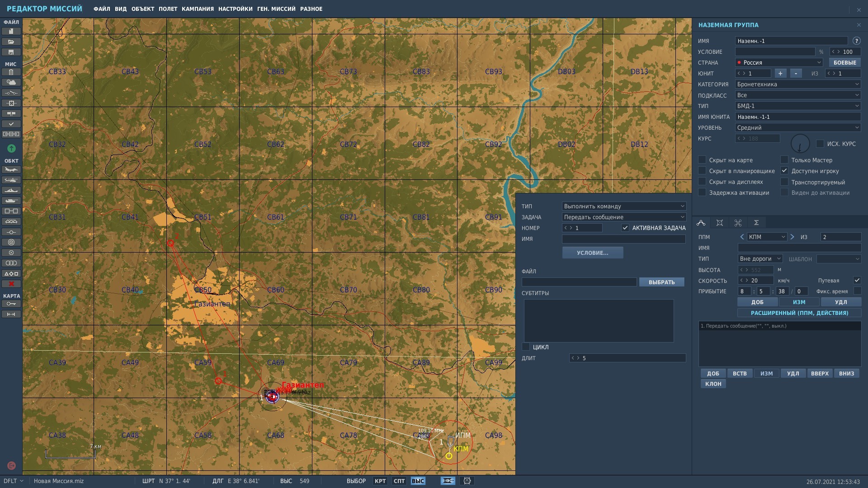Enable 'Транспортируемый' checkbox
868x488 pixels.
[x=784, y=182]
